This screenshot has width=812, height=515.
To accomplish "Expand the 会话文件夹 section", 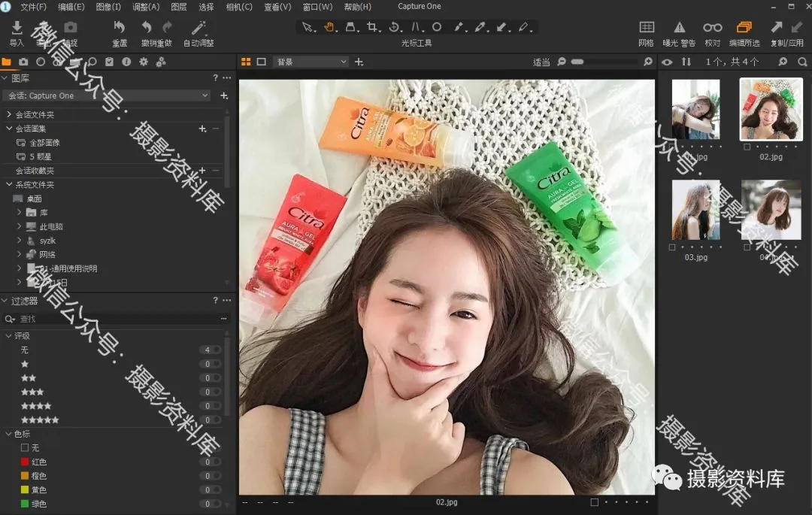I will (9, 115).
